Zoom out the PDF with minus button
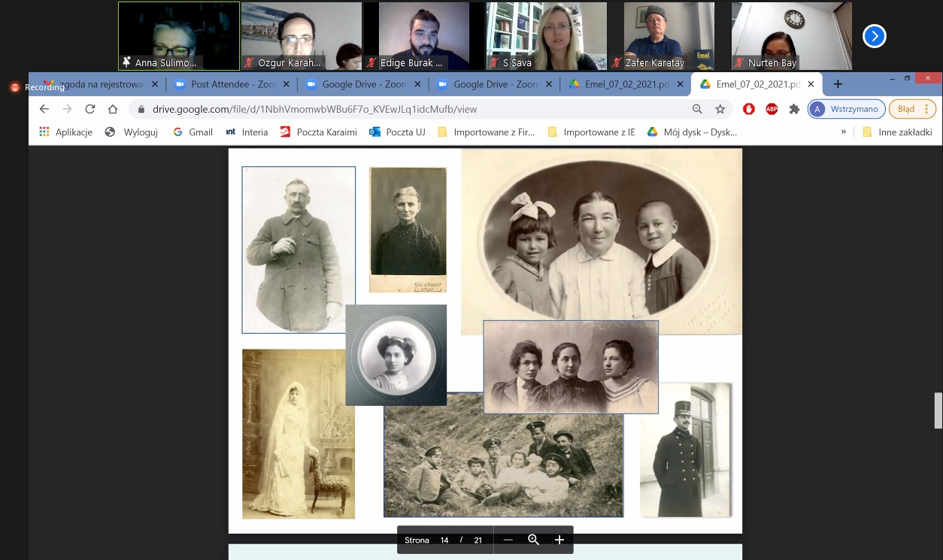 pyautogui.click(x=508, y=540)
